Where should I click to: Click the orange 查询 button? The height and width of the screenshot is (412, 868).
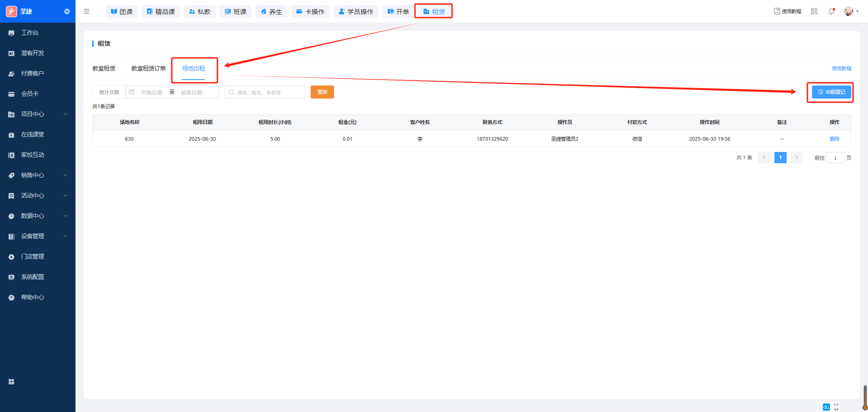(322, 92)
